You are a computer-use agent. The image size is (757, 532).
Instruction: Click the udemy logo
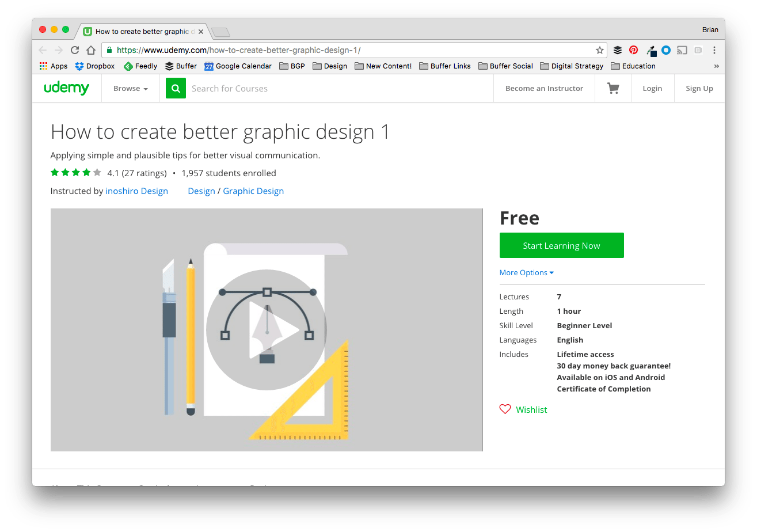(x=67, y=88)
